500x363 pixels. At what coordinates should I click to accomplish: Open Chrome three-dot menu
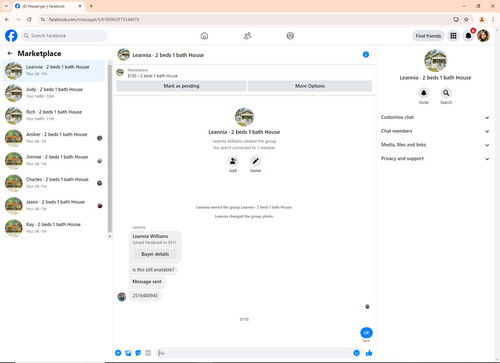coord(493,20)
